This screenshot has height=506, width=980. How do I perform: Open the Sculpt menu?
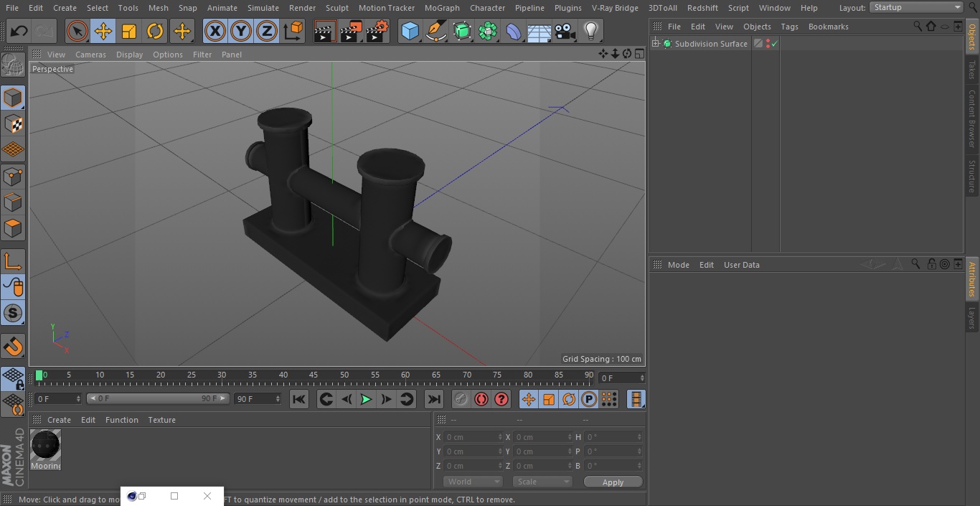[x=336, y=8]
